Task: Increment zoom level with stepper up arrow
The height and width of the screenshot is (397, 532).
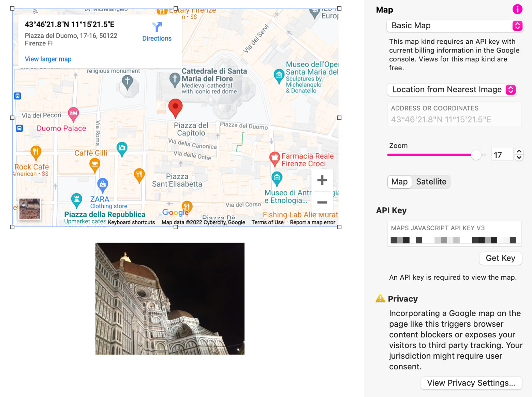Action: click(x=519, y=151)
